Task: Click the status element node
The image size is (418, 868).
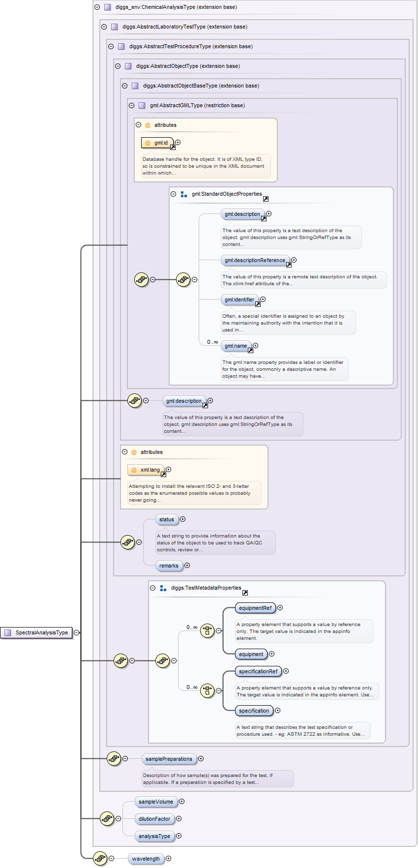Action: click(167, 519)
